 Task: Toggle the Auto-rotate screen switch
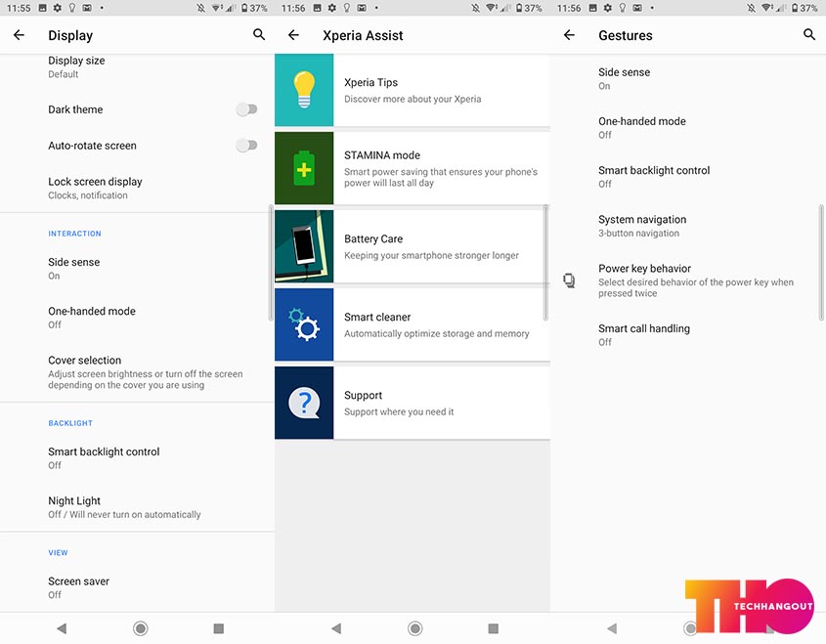click(246, 146)
